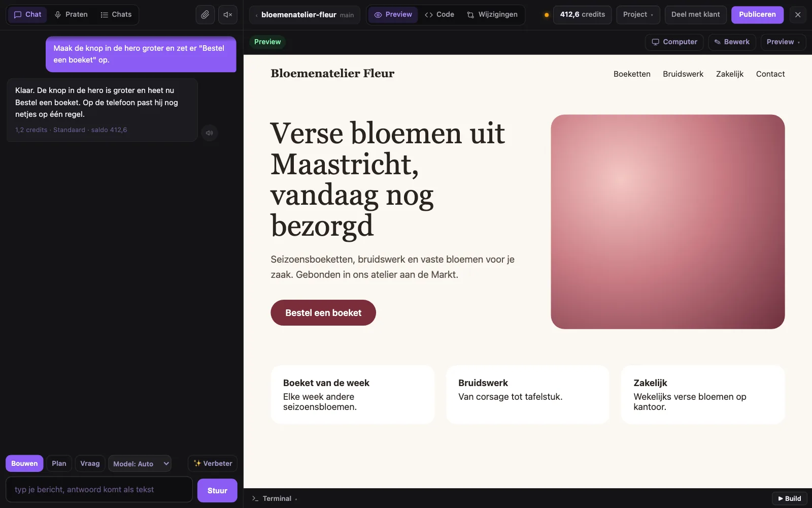Expand the Project dropdown
This screenshot has width=812, height=508.
pos(638,15)
